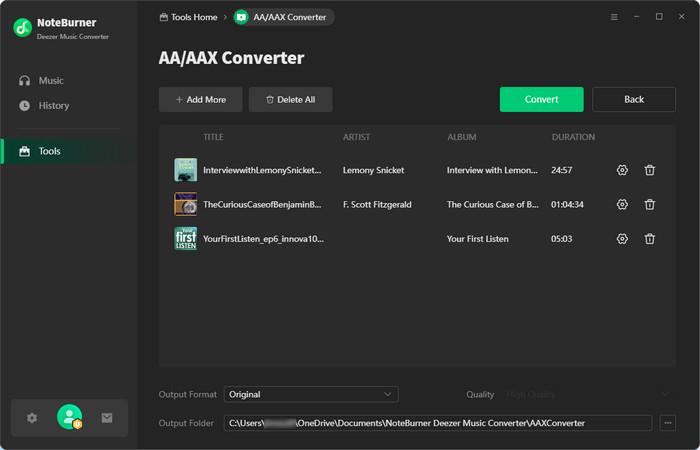Minimize the NoteBurner window
The width and height of the screenshot is (700, 450).
[x=637, y=17]
